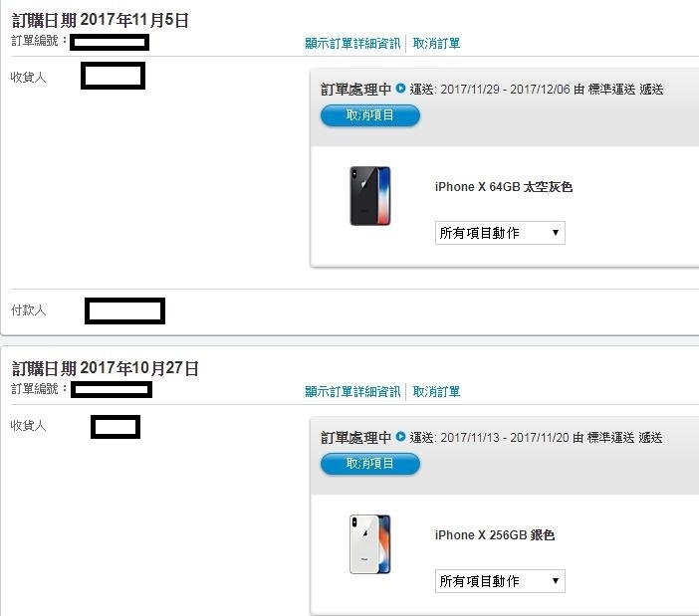Click the 訂購日期 2017年11月5日 heading
Screen dimensions: 699x616
pyautogui.click(x=101, y=20)
